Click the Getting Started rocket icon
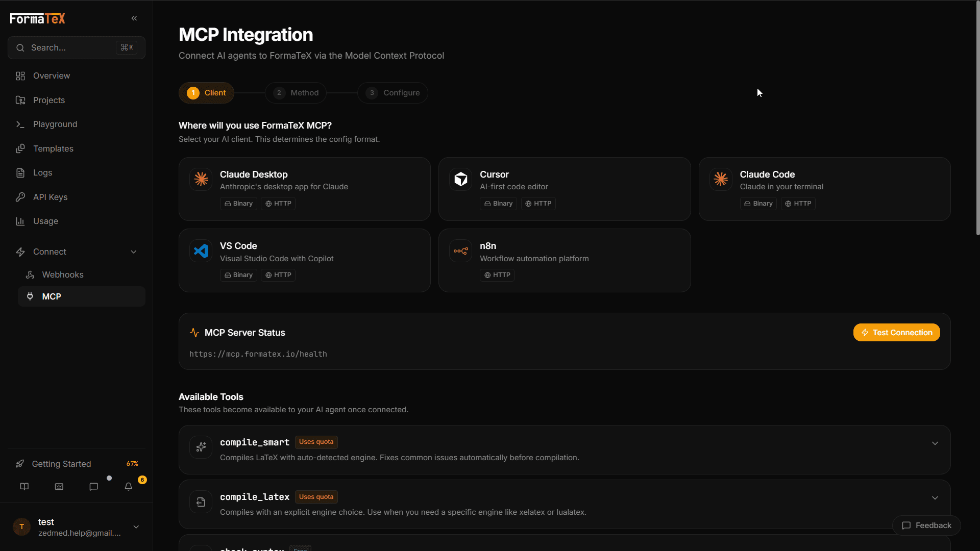The width and height of the screenshot is (980, 551). (x=20, y=464)
